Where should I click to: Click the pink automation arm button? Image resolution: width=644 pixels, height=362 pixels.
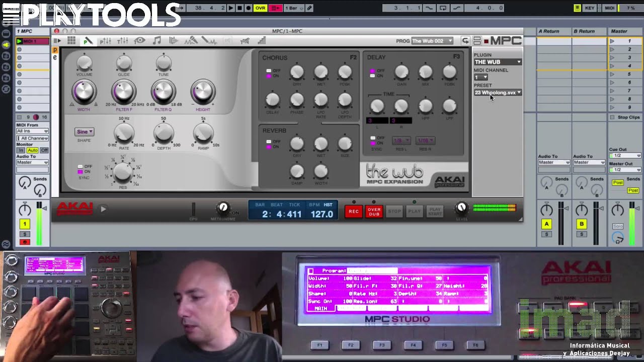275,8
